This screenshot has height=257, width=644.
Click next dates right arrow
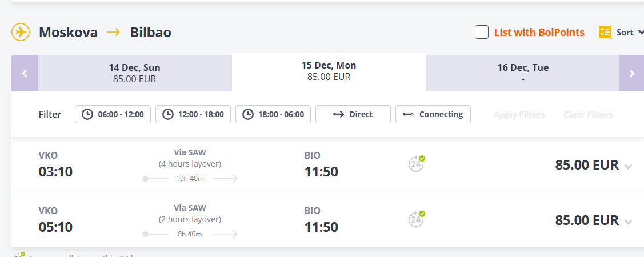(x=631, y=73)
